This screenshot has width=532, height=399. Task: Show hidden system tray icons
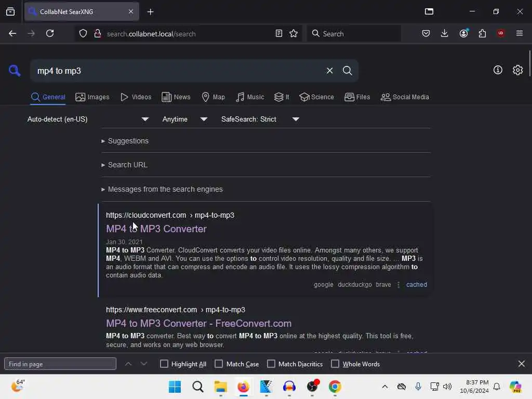pos(385,387)
